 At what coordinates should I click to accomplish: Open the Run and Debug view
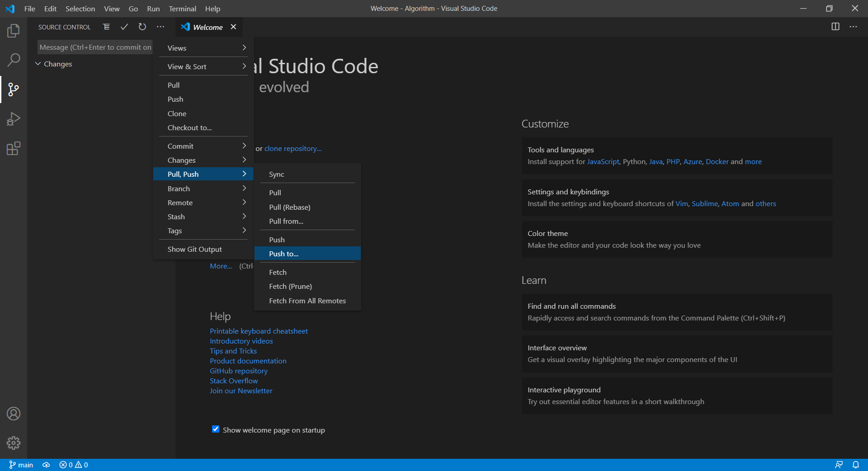point(14,119)
